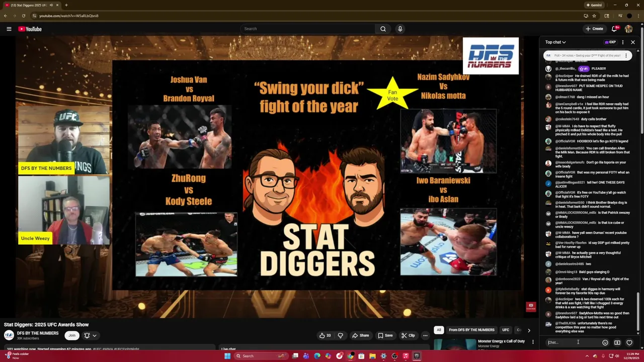Image resolution: width=644 pixels, height=362 pixels.
Task: Open the emoji picker in chat
Action: click(605, 342)
